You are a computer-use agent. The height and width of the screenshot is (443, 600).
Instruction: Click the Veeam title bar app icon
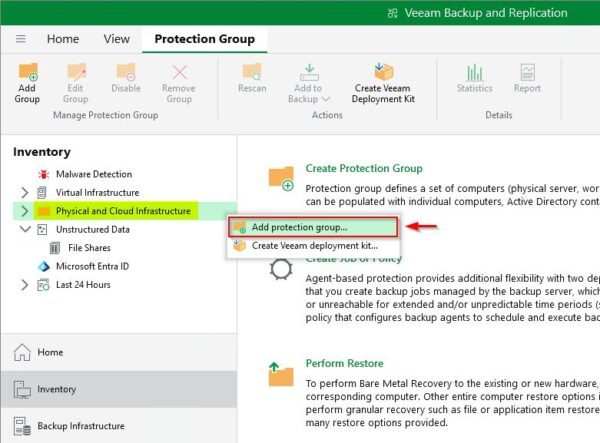tap(392, 13)
